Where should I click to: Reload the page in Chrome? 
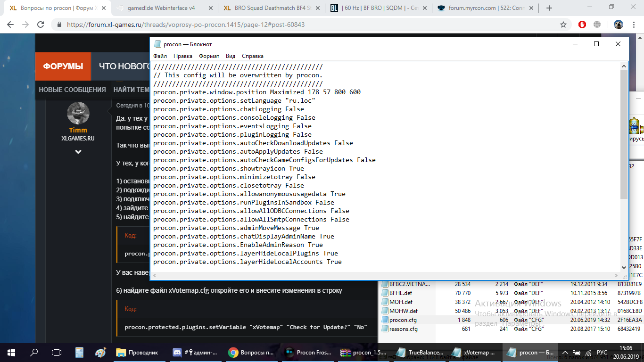(40, 25)
